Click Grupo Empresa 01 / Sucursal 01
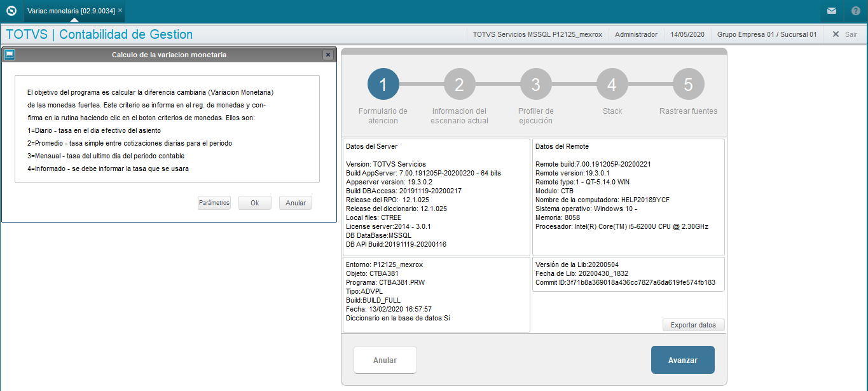 (767, 34)
